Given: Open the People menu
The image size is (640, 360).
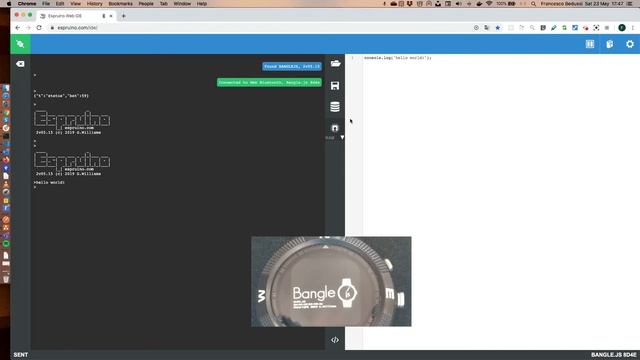Looking at the screenshot, I should 146,4.
